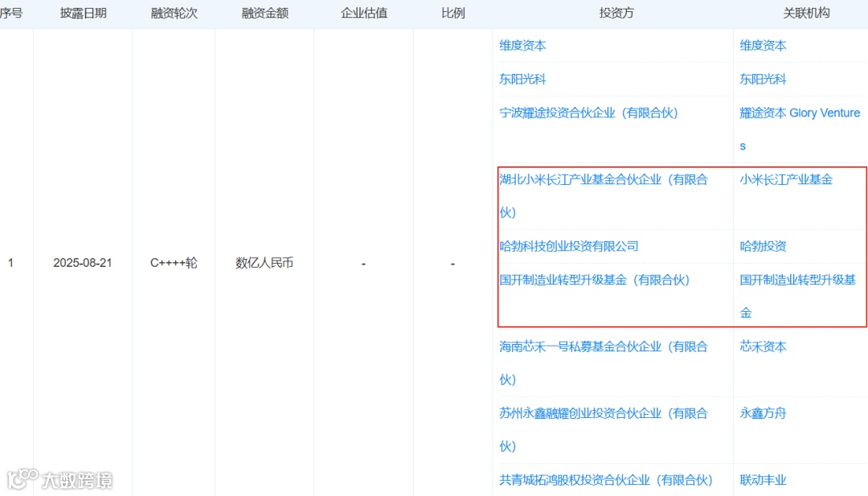Screen dimensions: 868x496
Task: Select the 2025-08-21 date cell
Action: 83,263
